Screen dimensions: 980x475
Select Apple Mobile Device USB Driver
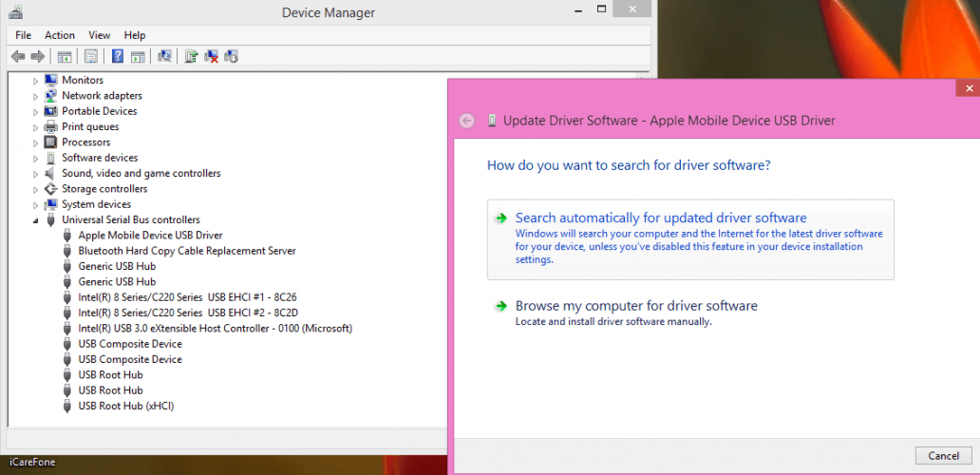[150, 236]
